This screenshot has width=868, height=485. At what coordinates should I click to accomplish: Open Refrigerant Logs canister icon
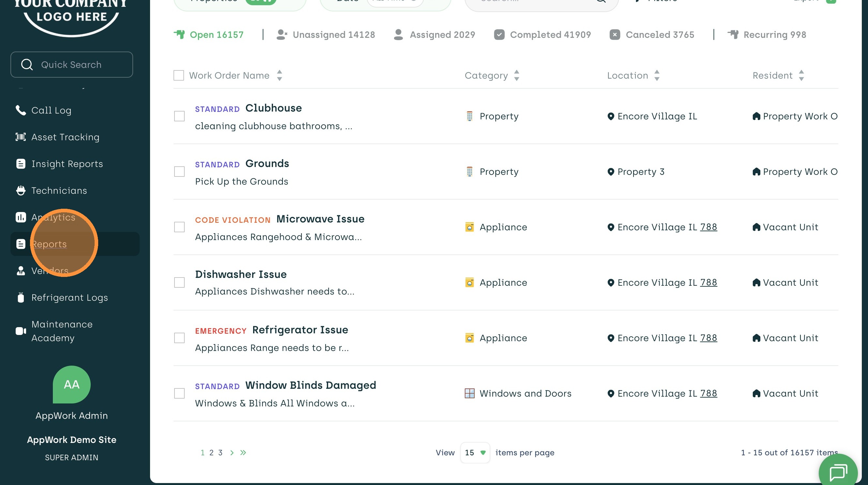(21, 297)
